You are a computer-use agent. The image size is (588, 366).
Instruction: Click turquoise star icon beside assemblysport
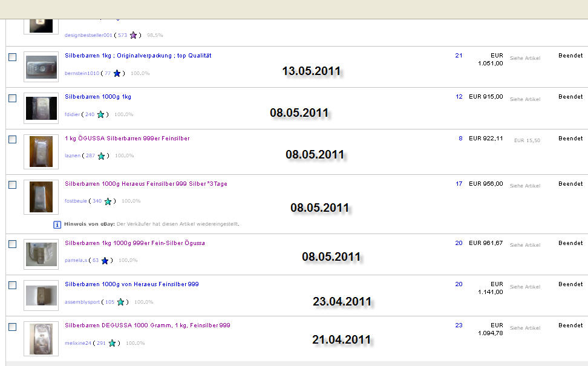(x=120, y=302)
